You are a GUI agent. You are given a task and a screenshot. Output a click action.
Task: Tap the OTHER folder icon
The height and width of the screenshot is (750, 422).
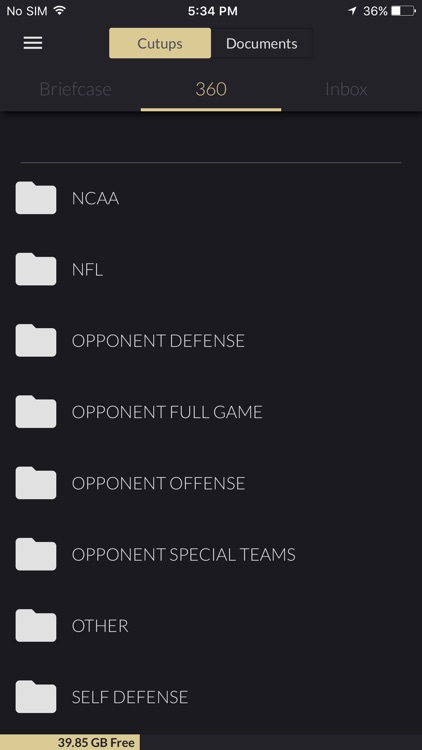(x=36, y=625)
